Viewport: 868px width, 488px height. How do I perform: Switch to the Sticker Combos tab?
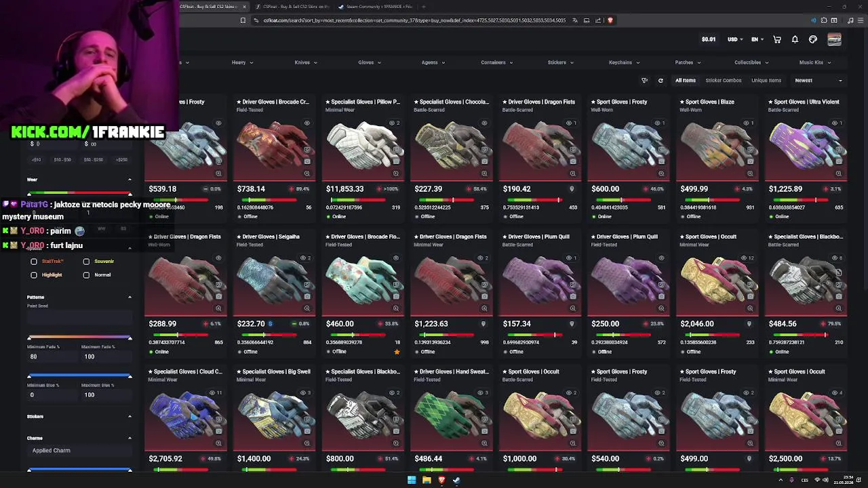724,81
